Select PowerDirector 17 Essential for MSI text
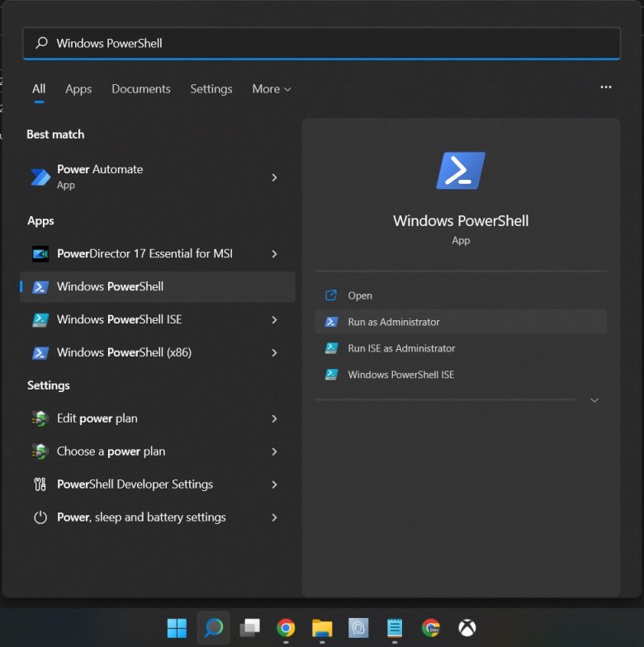The height and width of the screenshot is (647, 644). [145, 254]
